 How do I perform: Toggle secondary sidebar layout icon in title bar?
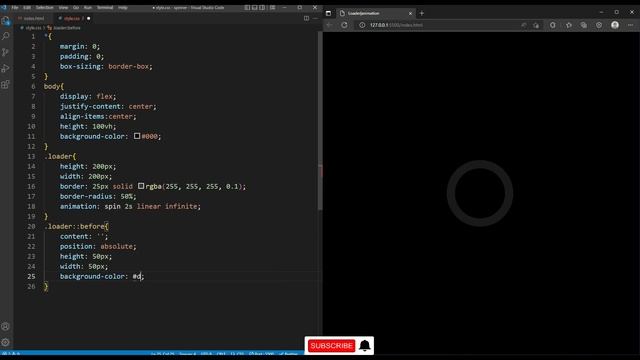tap(262, 7)
